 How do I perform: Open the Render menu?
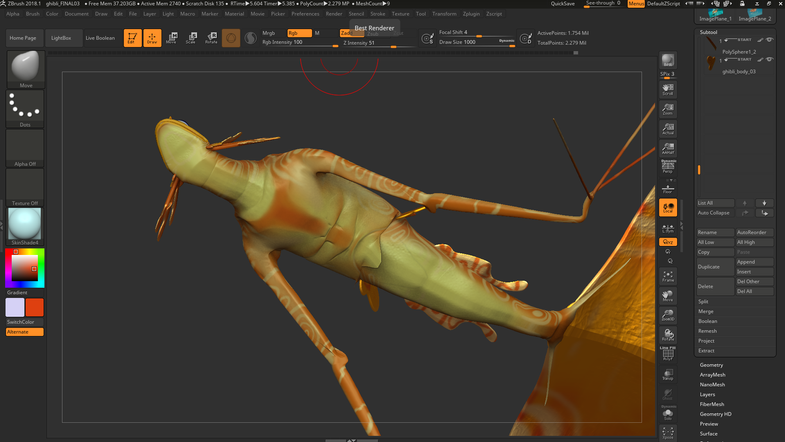(x=334, y=14)
